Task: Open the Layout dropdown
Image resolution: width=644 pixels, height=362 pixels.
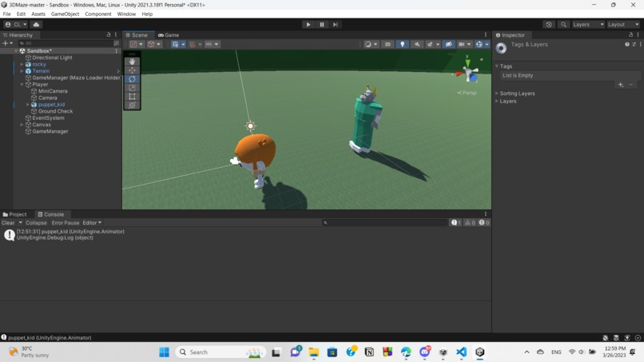Action: click(623, 24)
